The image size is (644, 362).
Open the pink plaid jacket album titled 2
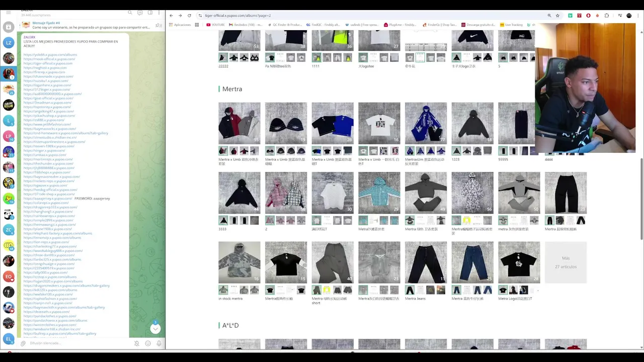(x=286, y=193)
